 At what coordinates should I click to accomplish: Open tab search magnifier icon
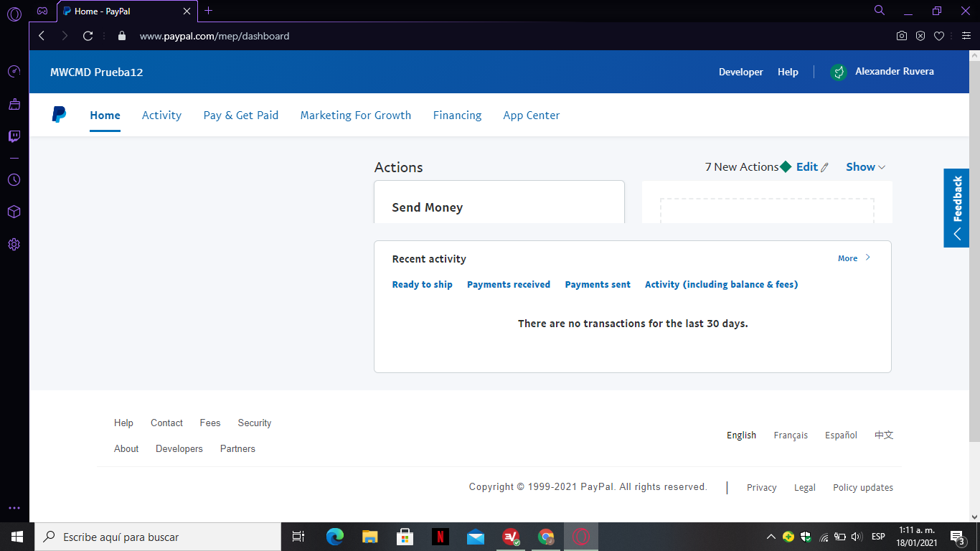click(880, 10)
